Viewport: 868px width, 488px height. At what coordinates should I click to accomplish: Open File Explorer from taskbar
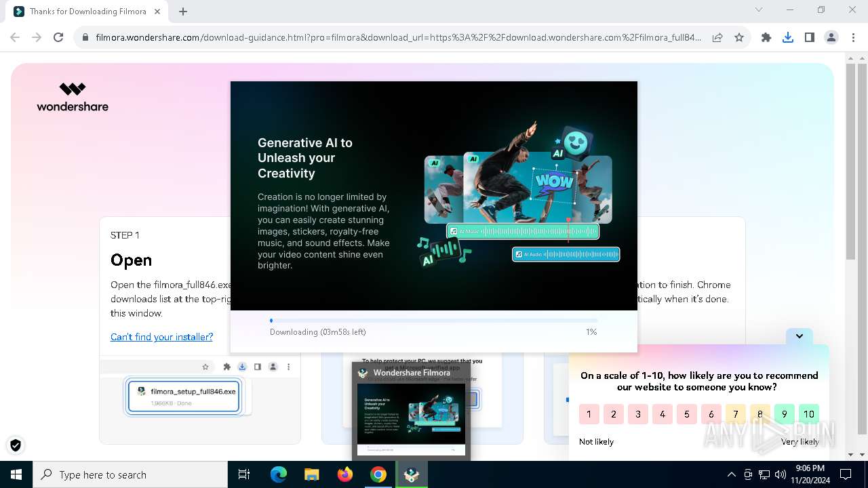tap(311, 474)
